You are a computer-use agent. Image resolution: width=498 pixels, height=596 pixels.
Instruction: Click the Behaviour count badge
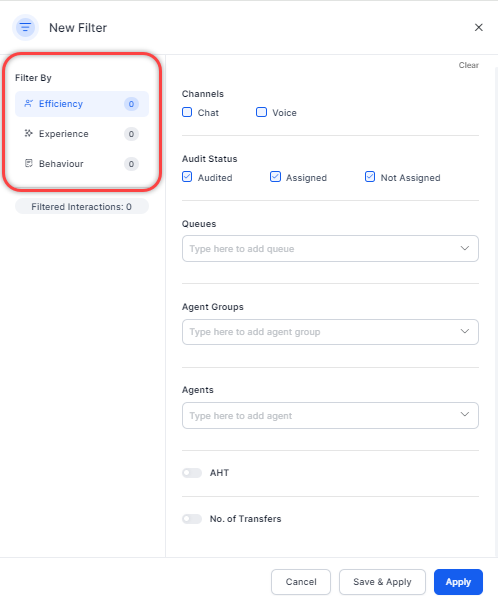(131, 164)
